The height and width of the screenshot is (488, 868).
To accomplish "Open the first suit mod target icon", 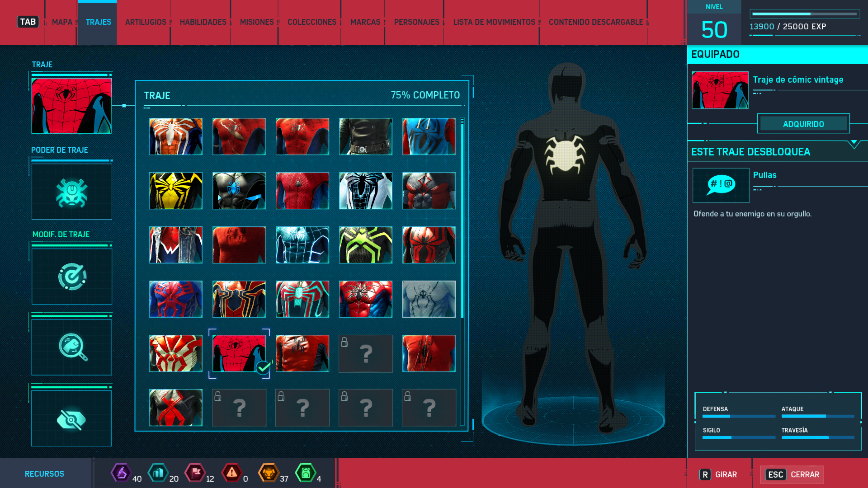I will point(71,276).
